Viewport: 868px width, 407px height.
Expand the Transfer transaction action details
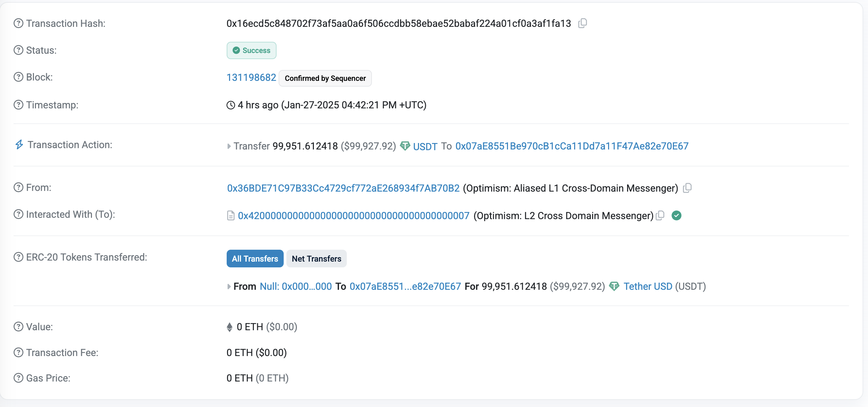pyautogui.click(x=229, y=146)
